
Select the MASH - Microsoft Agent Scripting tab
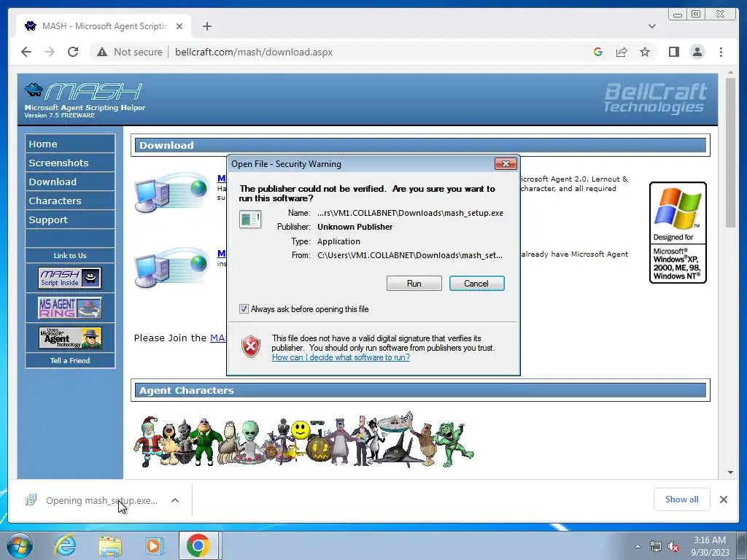pos(104,26)
